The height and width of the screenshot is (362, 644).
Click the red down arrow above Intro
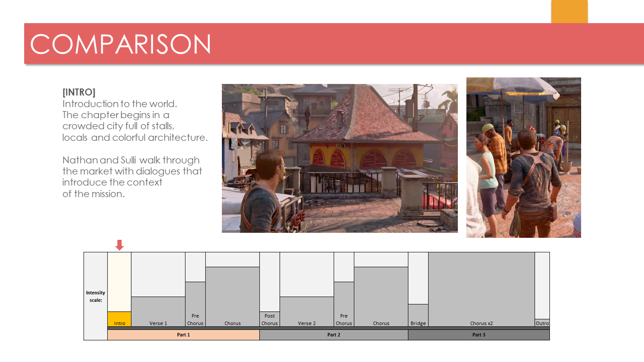point(119,245)
